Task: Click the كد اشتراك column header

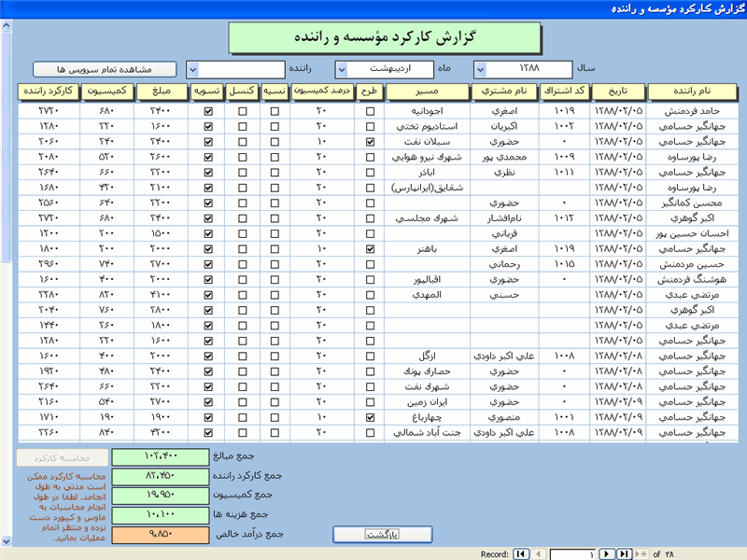Action: click(565, 91)
